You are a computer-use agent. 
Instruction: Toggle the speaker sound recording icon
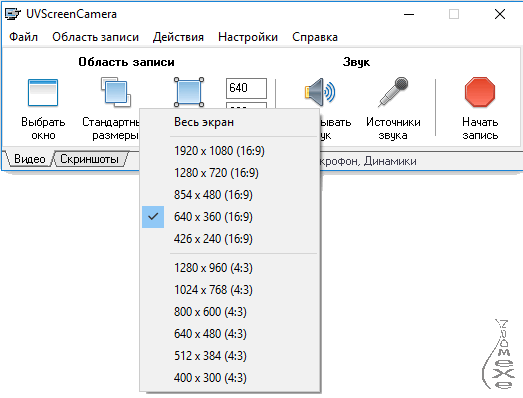point(320,92)
